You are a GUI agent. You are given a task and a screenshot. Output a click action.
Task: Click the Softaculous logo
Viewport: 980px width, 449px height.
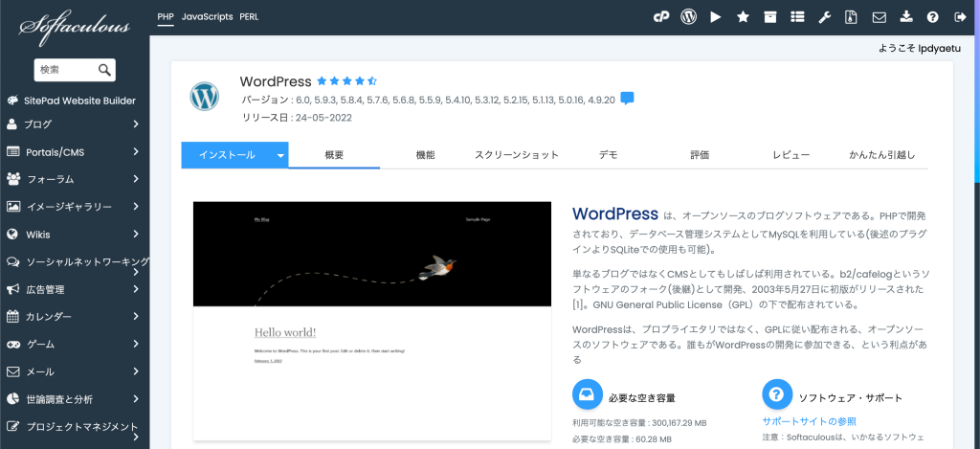[x=75, y=29]
